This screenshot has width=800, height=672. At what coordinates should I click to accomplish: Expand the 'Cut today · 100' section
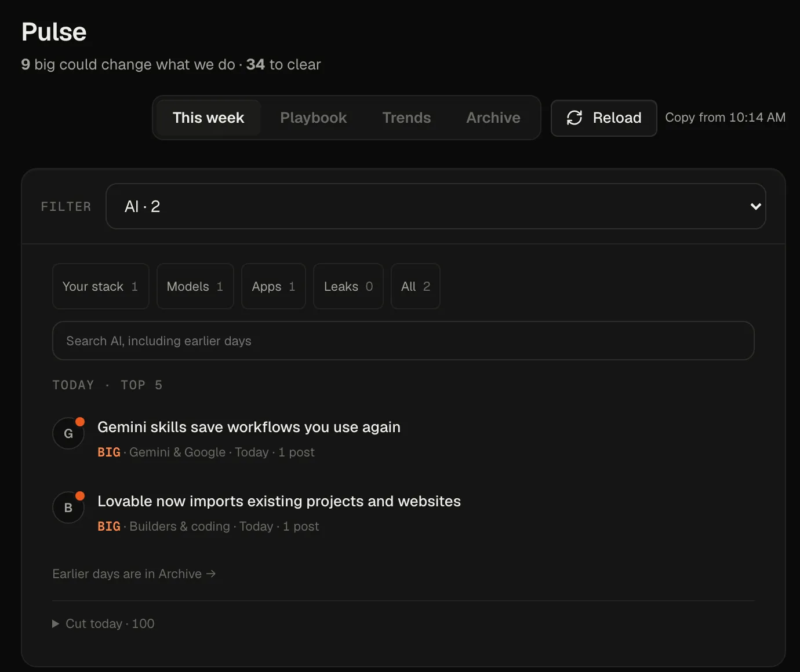(x=103, y=623)
